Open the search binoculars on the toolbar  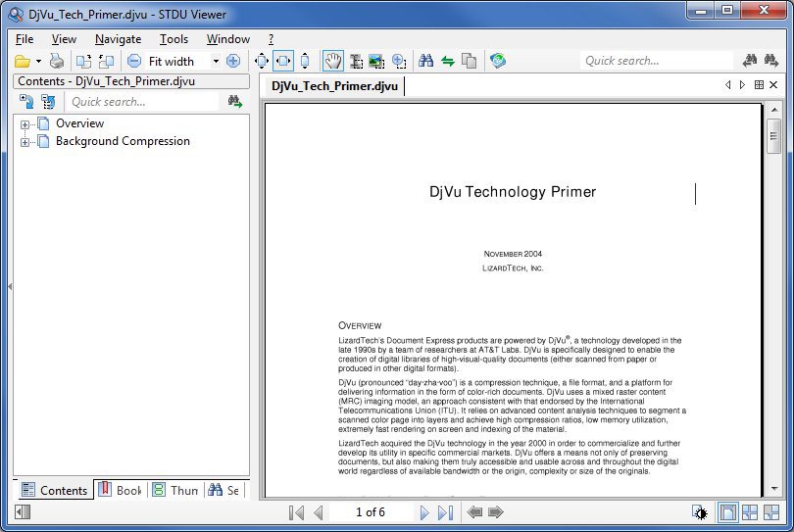[425, 62]
